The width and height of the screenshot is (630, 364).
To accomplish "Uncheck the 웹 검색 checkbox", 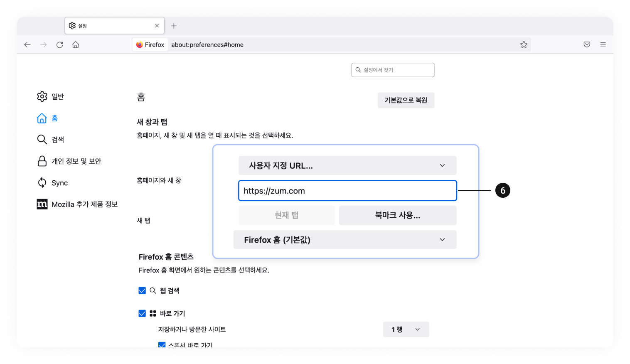I will tap(142, 290).
